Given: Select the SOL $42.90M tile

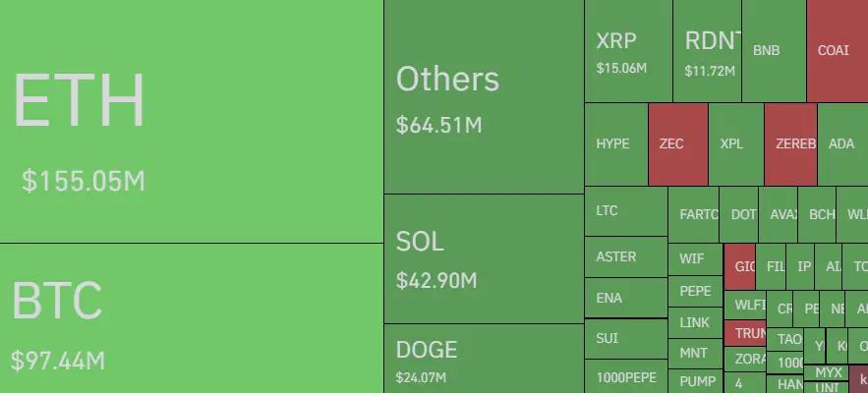Looking at the screenshot, I should click(484, 258).
